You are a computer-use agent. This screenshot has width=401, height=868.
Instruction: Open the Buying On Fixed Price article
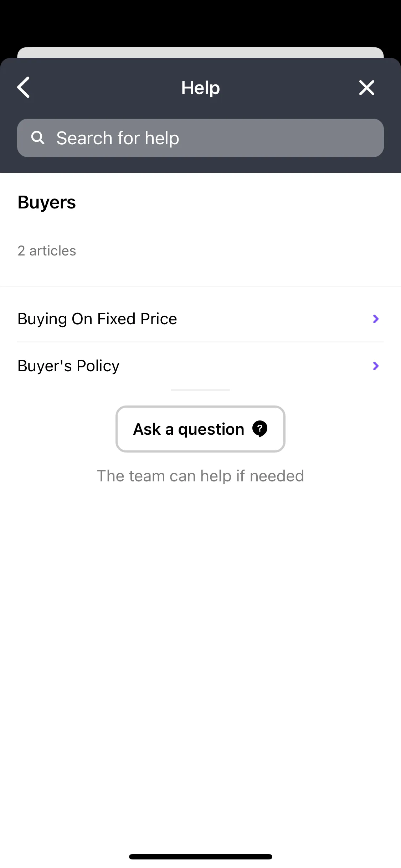pyautogui.click(x=200, y=319)
